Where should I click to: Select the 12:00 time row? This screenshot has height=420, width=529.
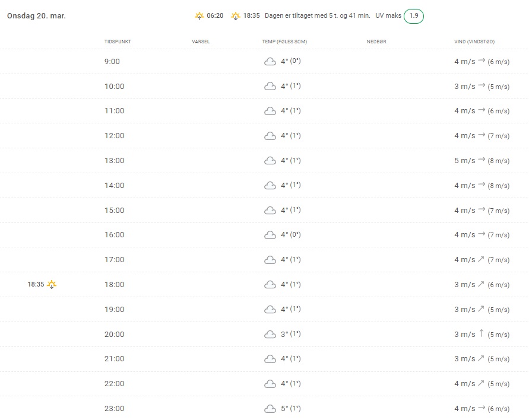pos(115,136)
